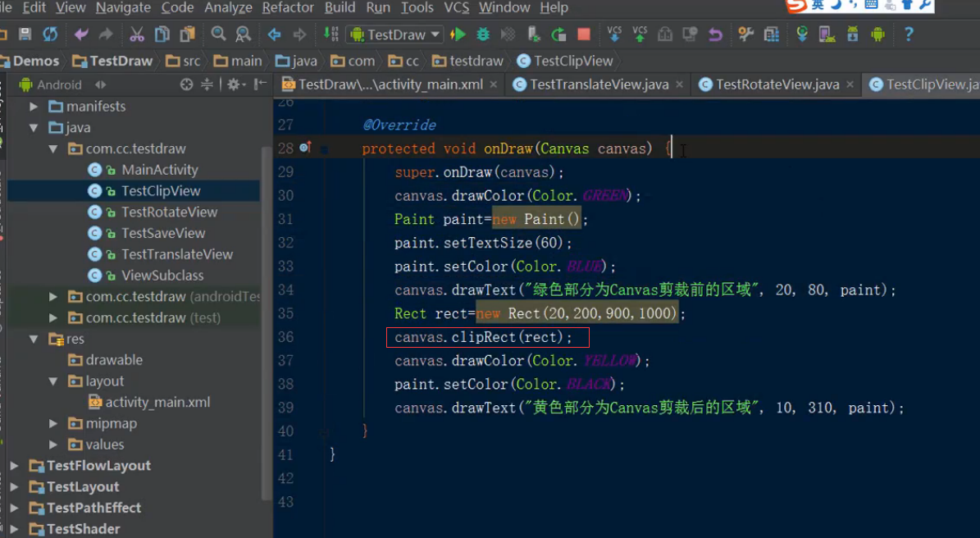Start debugging with the bug icon

point(483,34)
